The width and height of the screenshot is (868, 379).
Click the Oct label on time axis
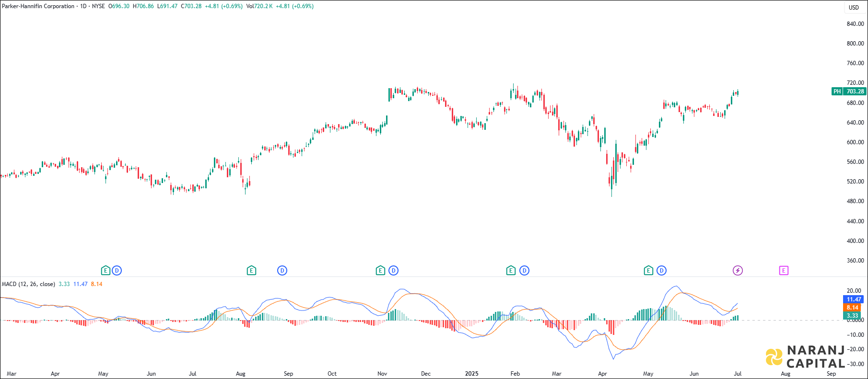[332, 374]
